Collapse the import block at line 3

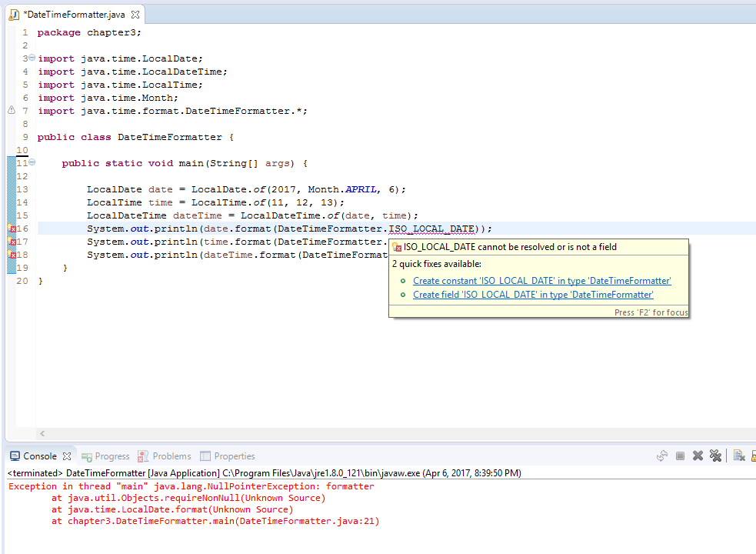coord(32,58)
